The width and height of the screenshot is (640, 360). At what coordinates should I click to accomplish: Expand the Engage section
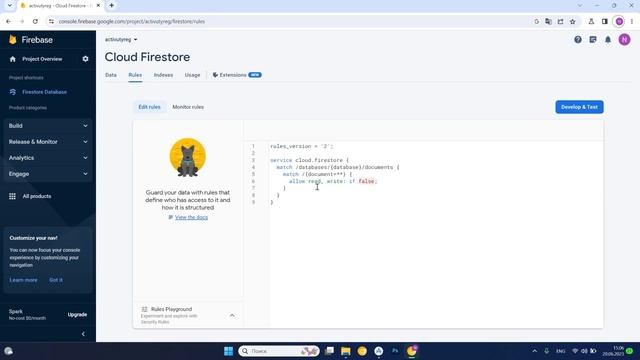(48, 174)
